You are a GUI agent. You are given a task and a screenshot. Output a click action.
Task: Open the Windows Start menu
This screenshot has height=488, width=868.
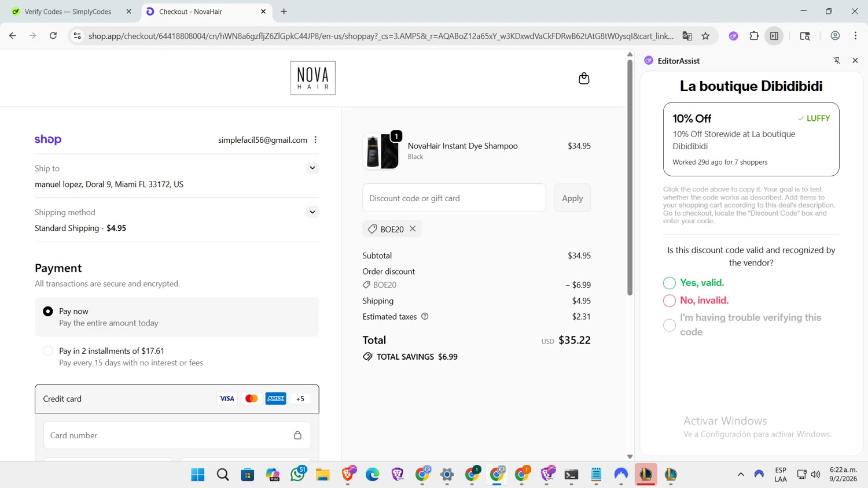pyautogui.click(x=198, y=475)
